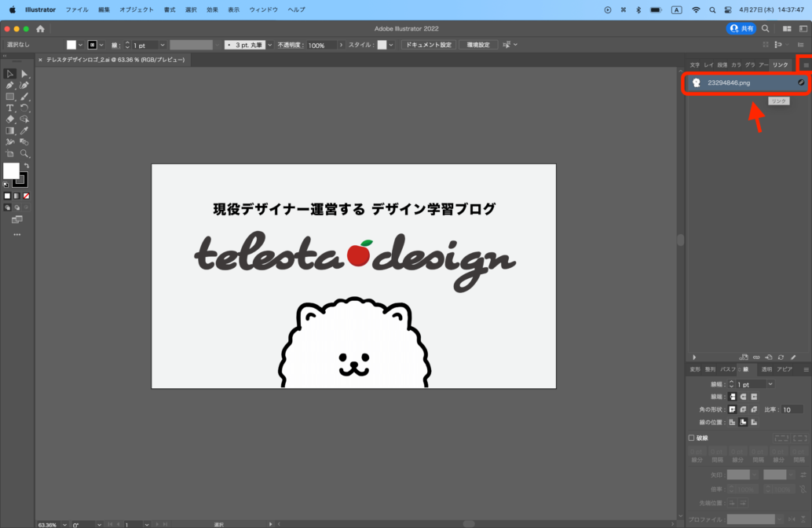Click ドキュメント設定 button
Image resolution: width=812 pixels, height=528 pixels.
click(x=429, y=45)
